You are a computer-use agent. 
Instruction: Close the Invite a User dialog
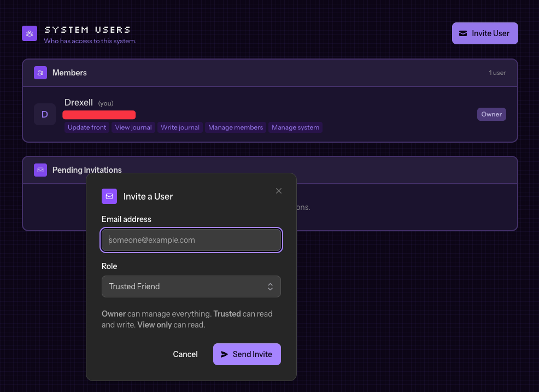coord(279,191)
